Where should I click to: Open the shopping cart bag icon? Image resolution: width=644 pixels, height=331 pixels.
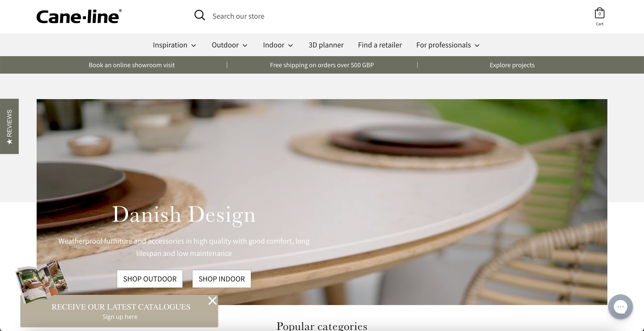(599, 13)
